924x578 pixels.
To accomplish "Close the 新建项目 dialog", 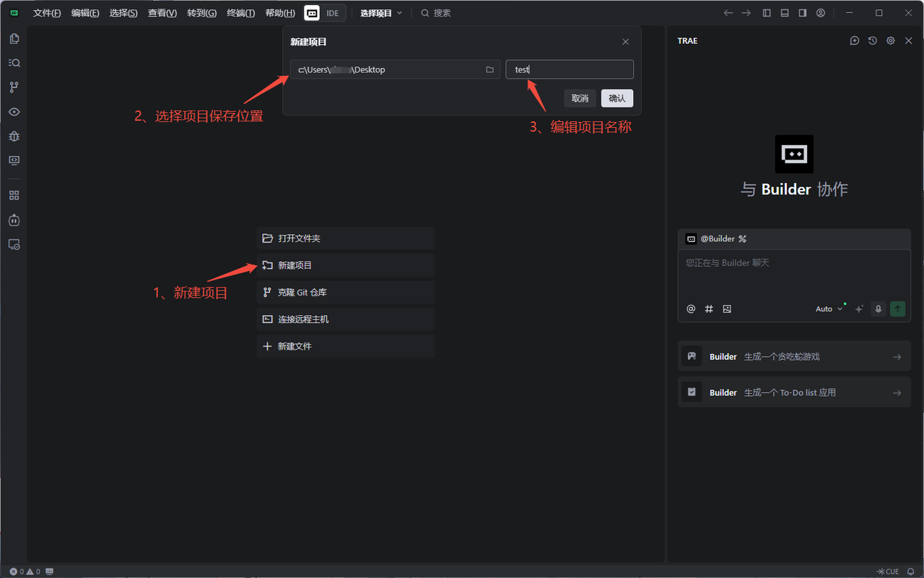I will pos(626,42).
